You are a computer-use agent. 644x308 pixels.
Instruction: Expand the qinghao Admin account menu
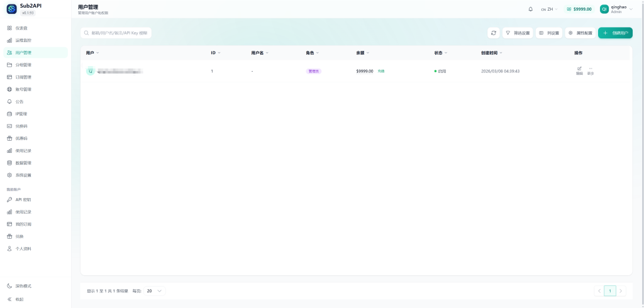click(616, 9)
